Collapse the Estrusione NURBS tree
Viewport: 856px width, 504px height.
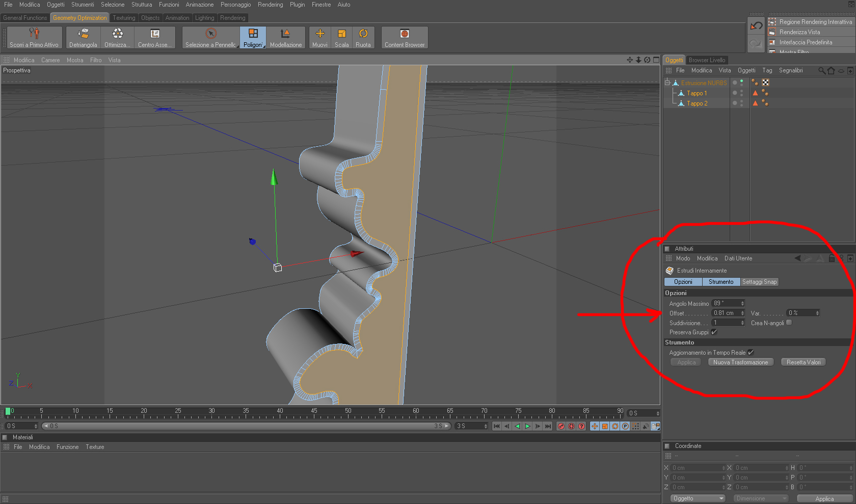667,83
